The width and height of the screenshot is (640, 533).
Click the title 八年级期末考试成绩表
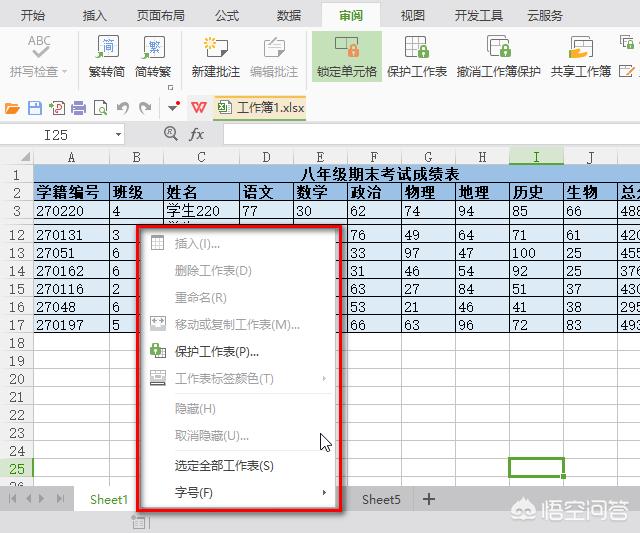point(380,174)
